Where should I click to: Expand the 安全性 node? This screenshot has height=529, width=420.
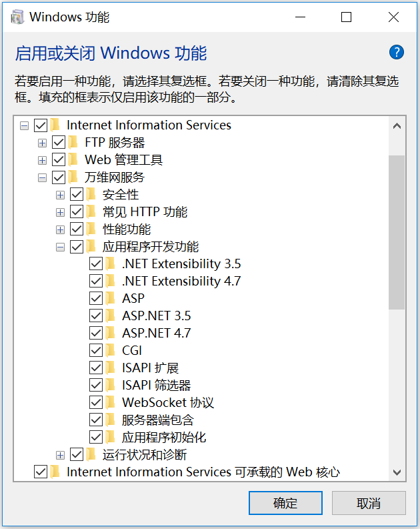click(61, 195)
